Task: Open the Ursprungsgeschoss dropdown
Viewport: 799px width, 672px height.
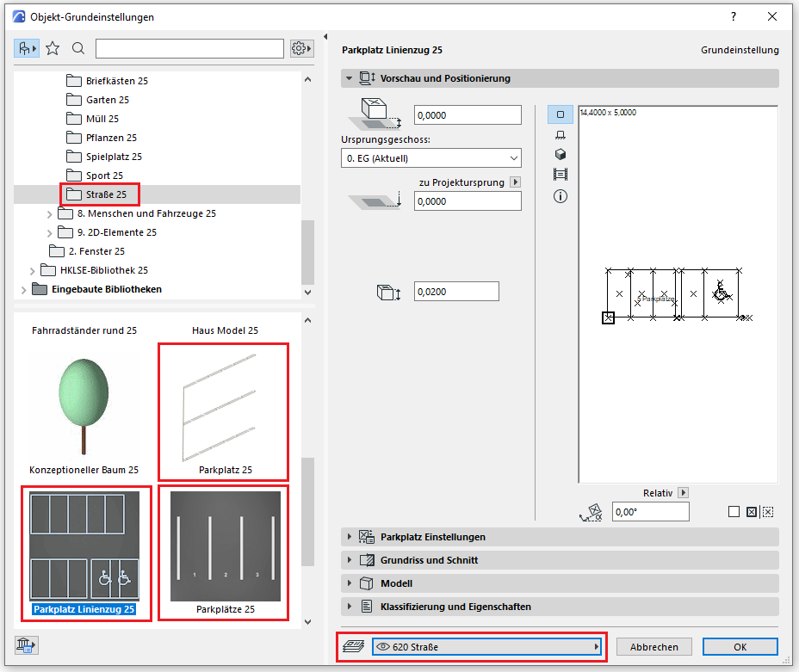Action: 430,158
